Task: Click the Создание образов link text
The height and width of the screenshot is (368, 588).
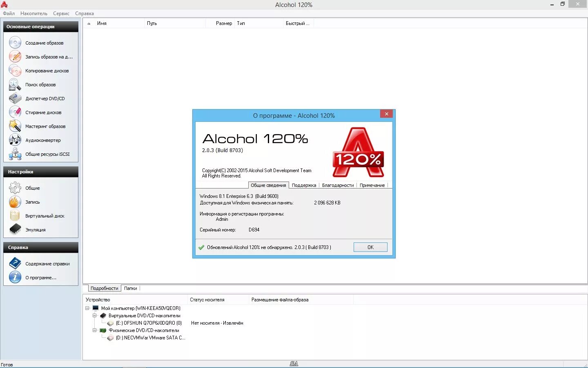Action: point(45,43)
